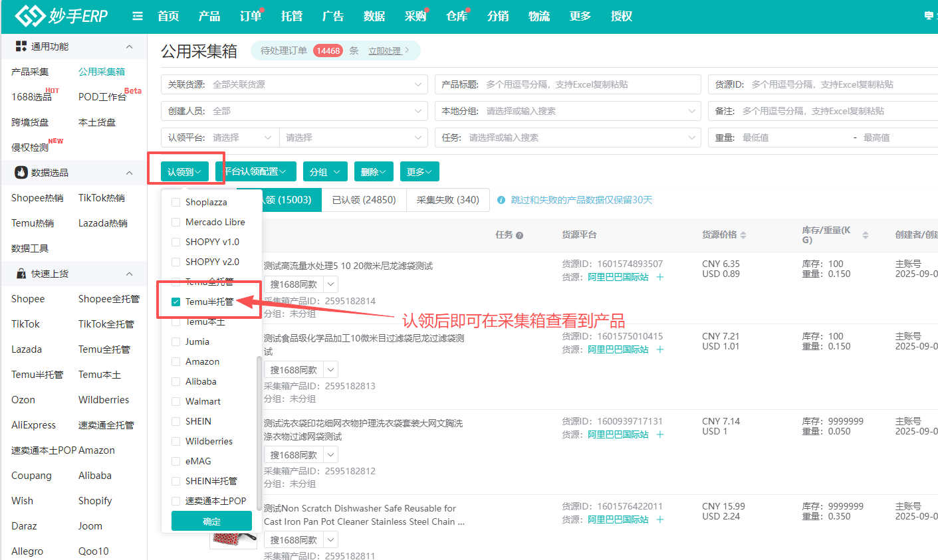Screen dimensions: 938x560
Task: Open the 采购 top menu
Action: coord(415,16)
